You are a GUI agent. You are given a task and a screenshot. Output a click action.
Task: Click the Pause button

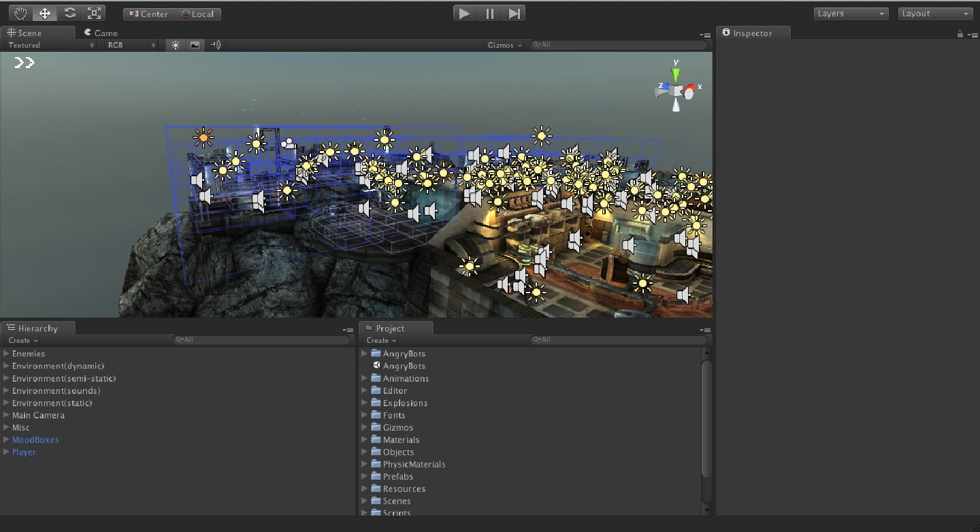point(489,14)
